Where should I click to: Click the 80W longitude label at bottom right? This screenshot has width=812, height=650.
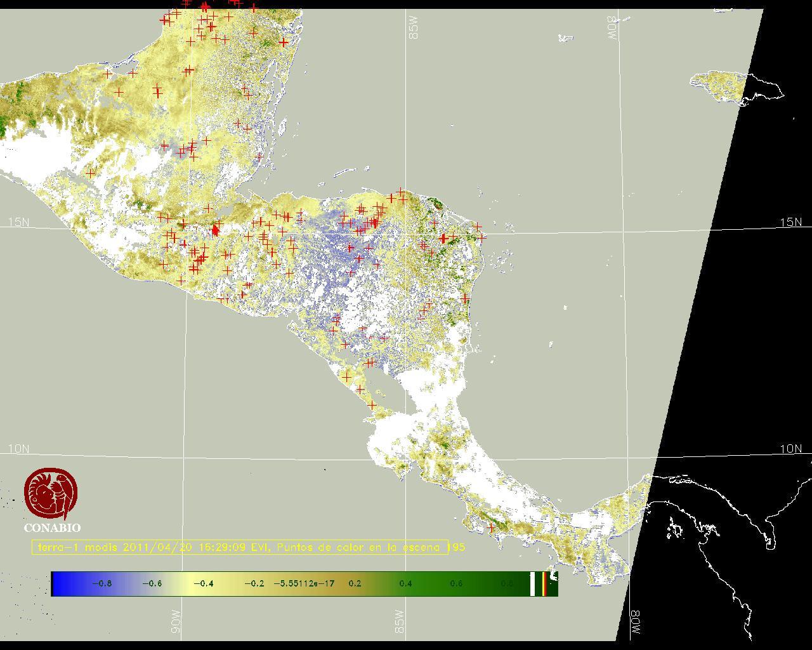click(x=635, y=622)
